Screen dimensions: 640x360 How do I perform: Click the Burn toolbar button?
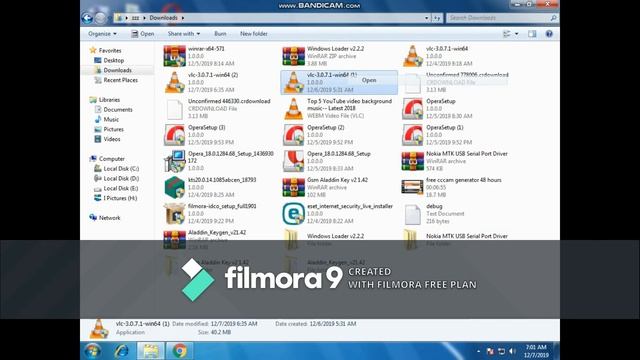(x=220, y=34)
